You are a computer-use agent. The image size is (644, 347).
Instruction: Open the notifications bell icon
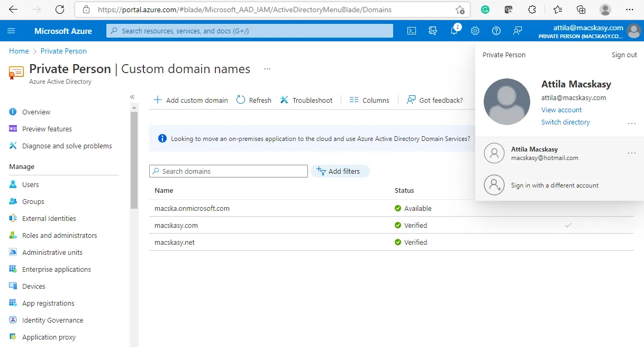point(454,31)
